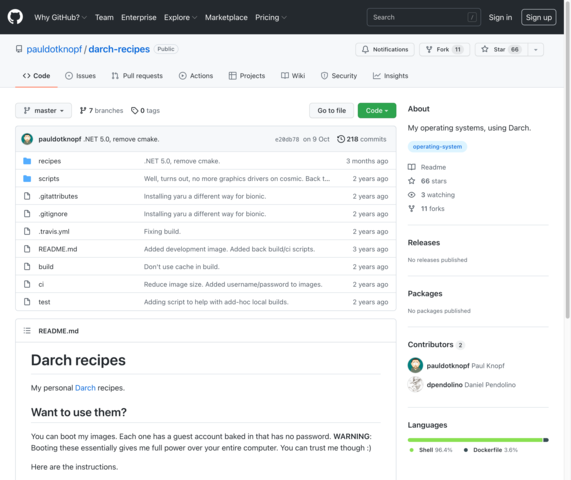Expand the Why GitHub? menu

point(60,17)
